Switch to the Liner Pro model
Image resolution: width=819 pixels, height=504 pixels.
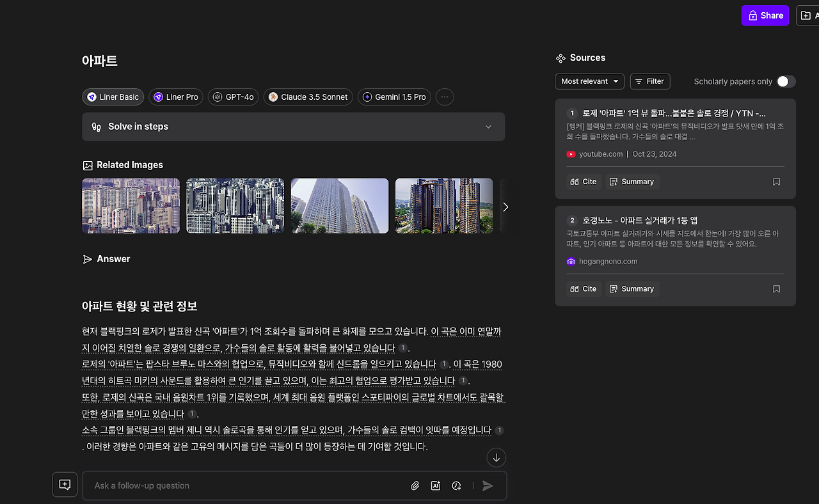(x=176, y=97)
